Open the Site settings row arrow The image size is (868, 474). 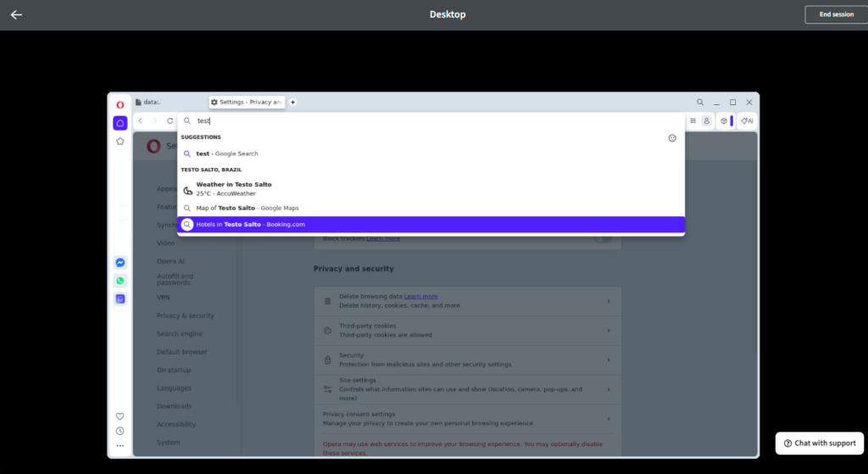point(608,389)
